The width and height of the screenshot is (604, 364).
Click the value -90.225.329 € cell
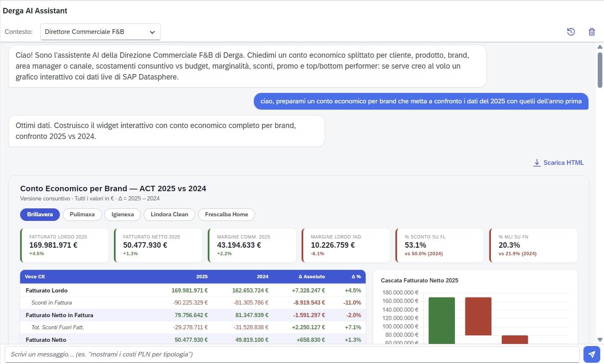tap(190, 302)
